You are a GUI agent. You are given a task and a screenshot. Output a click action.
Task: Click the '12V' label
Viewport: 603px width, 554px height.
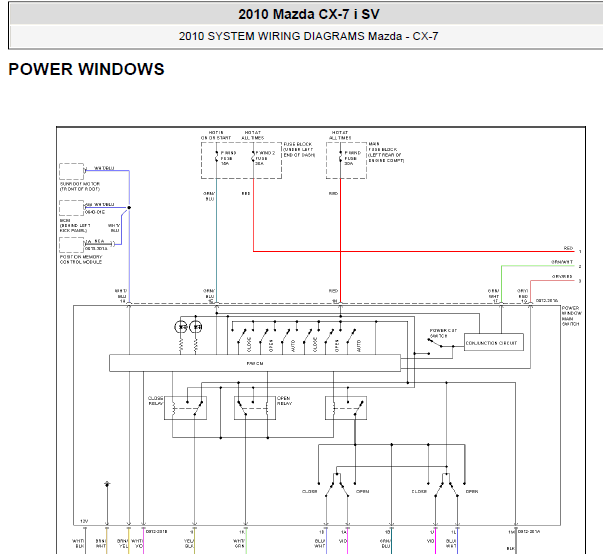84,521
